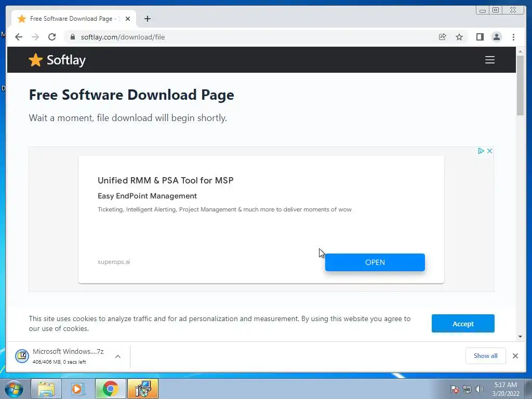Click the Softlay logo
The image size is (532, 399).
click(x=57, y=60)
